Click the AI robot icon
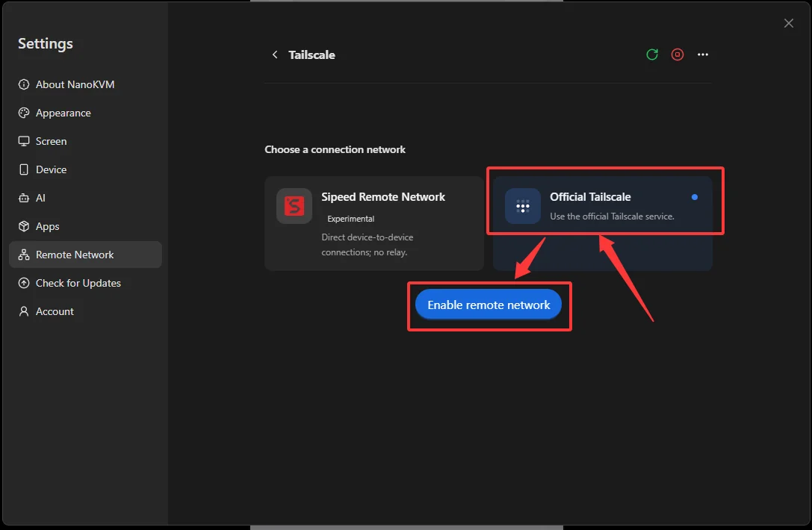Image resolution: width=812 pixels, height=530 pixels. tap(24, 198)
